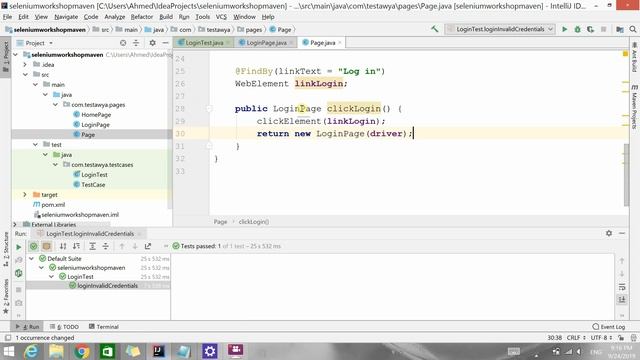
Task: Expand the target folder
Action: (x=25, y=195)
